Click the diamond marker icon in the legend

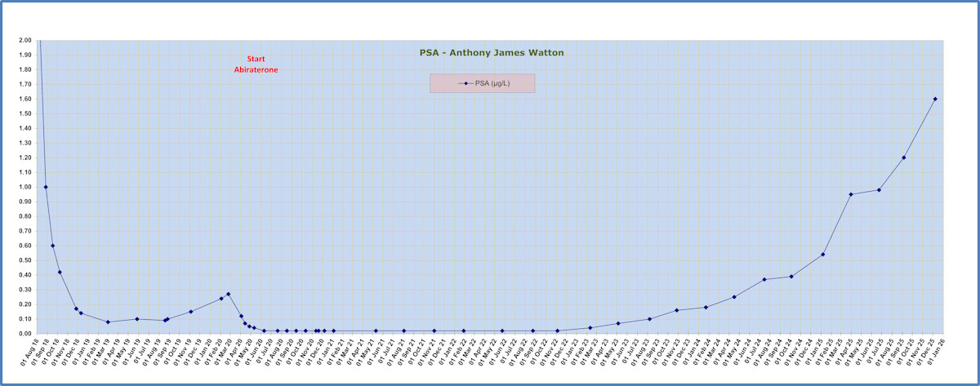click(465, 83)
